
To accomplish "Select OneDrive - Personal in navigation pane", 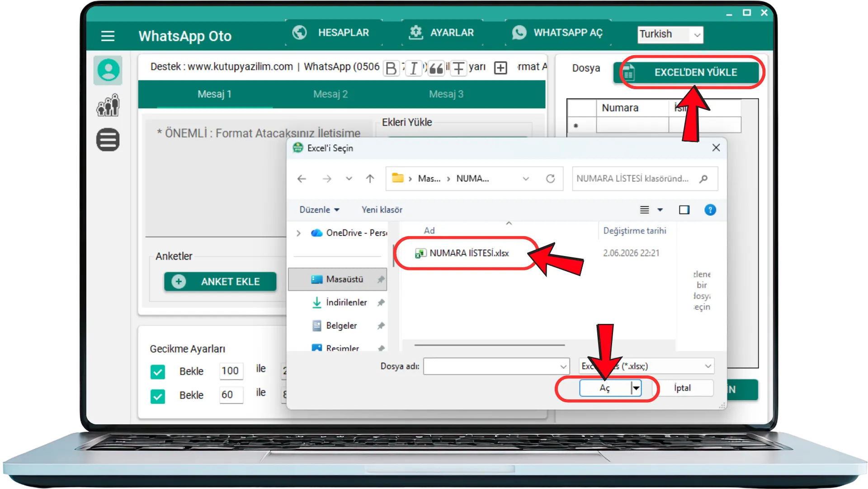I will [x=350, y=233].
